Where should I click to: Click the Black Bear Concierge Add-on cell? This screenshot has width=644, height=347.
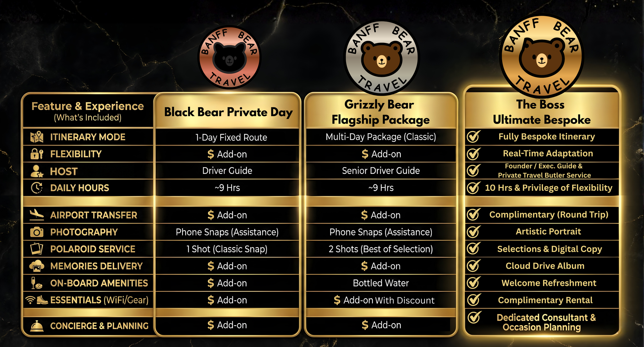[227, 325]
